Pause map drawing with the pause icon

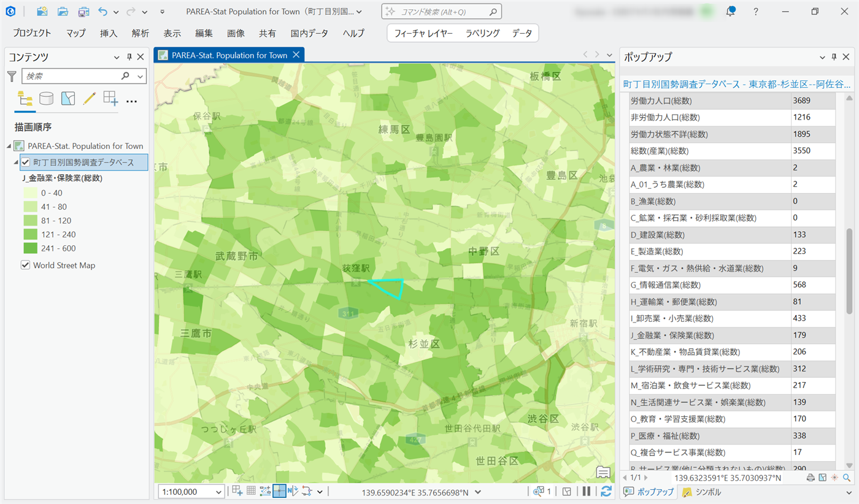tap(586, 491)
